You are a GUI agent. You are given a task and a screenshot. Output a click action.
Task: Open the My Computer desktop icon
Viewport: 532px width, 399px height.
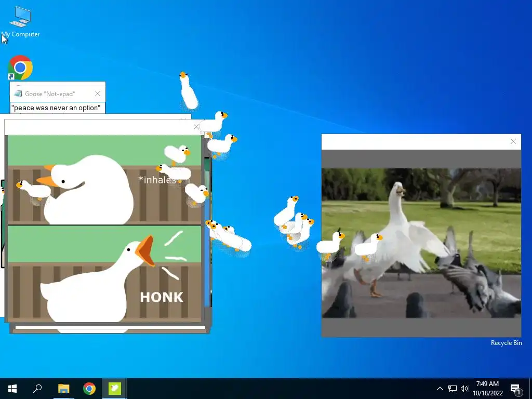pyautogui.click(x=20, y=21)
